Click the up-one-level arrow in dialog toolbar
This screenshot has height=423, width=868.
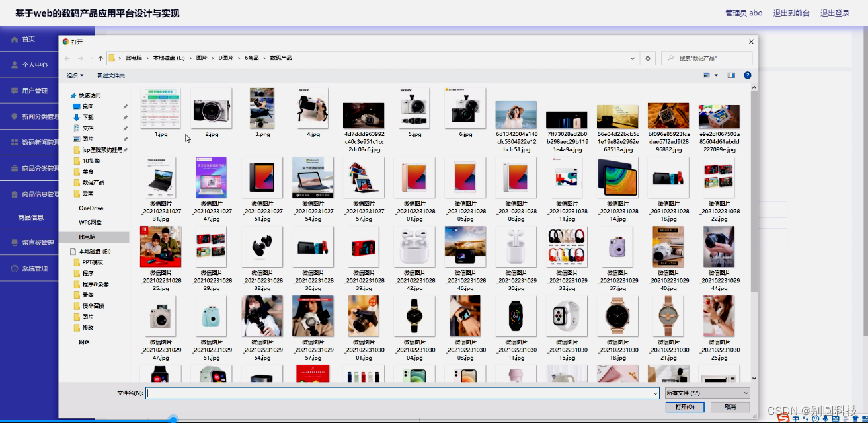100,58
